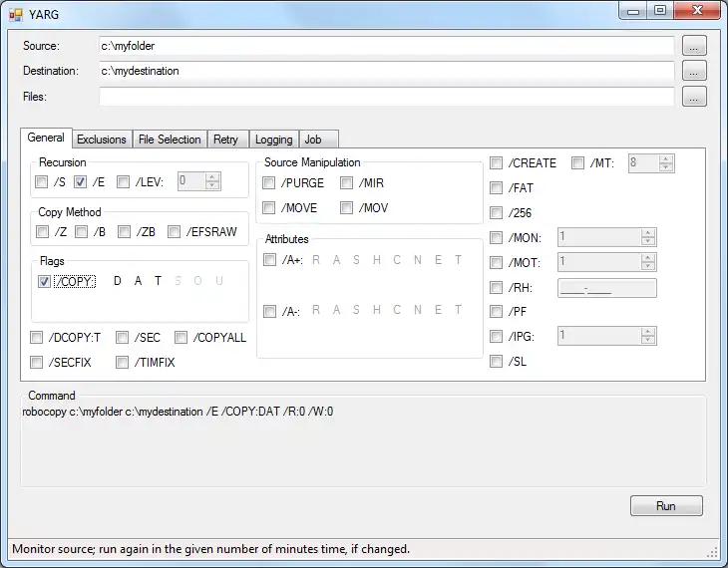Toggle the H attribute in /A+ row
Viewport: 728px width, 568px height.
[377, 260]
